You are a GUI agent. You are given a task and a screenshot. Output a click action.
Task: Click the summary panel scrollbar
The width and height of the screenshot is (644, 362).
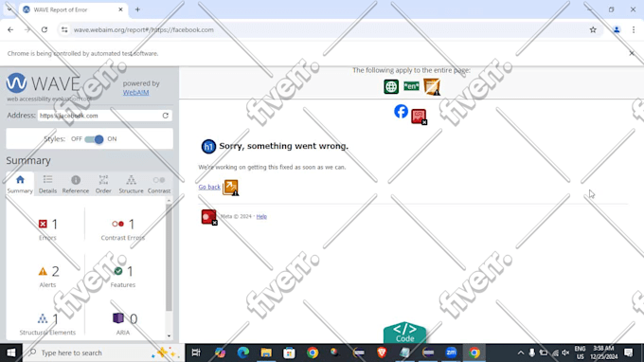pos(169,257)
